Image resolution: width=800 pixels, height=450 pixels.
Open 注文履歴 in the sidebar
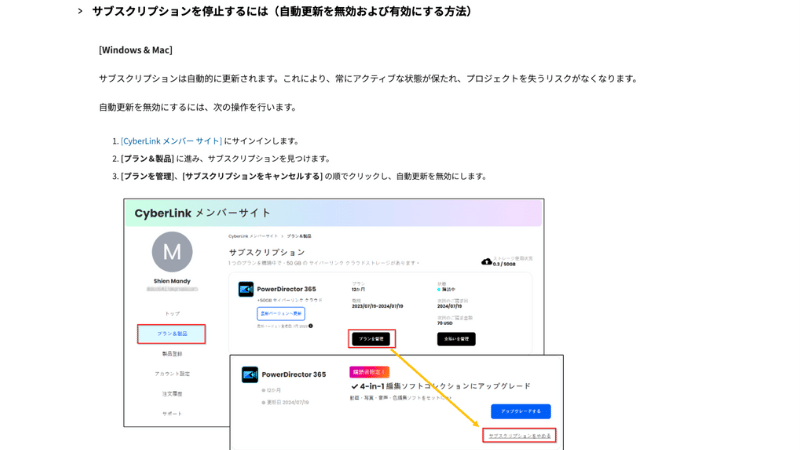172,394
